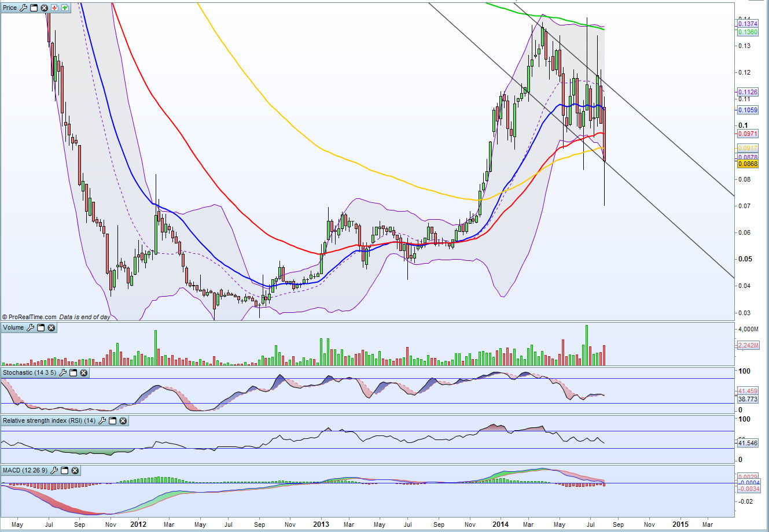This screenshot has width=769, height=532.
Task: Open Volume indicator settings wrench
Action: 30,327
